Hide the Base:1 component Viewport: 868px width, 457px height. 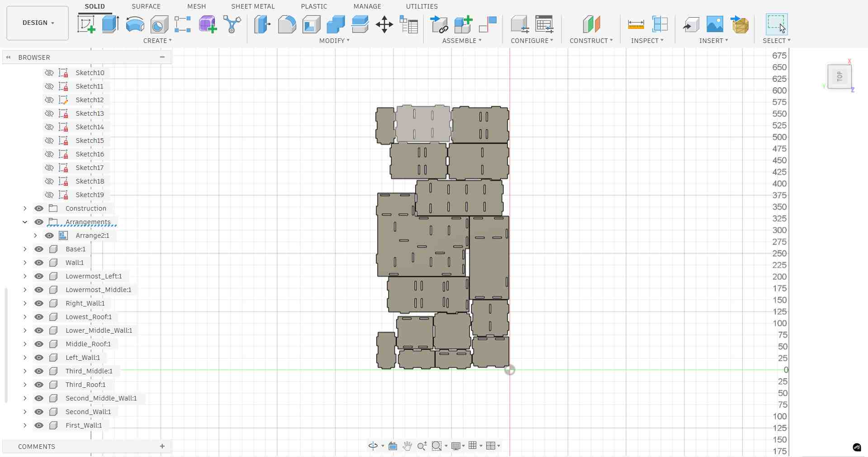[39, 249]
